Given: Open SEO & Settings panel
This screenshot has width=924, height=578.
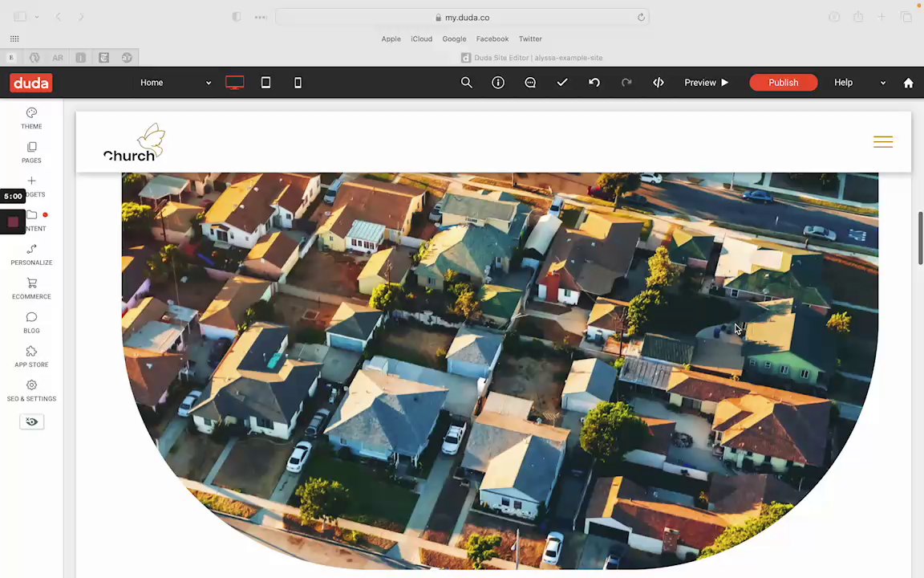Looking at the screenshot, I should 31,390.
